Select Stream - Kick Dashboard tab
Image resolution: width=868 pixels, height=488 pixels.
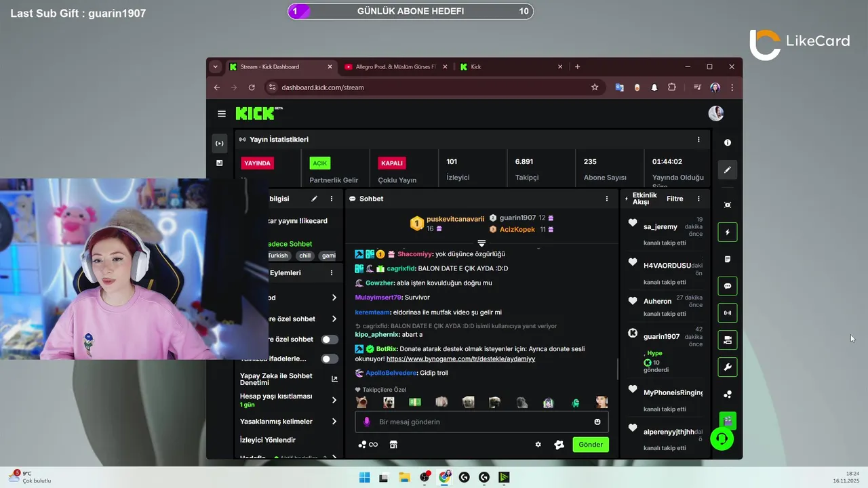click(x=281, y=67)
